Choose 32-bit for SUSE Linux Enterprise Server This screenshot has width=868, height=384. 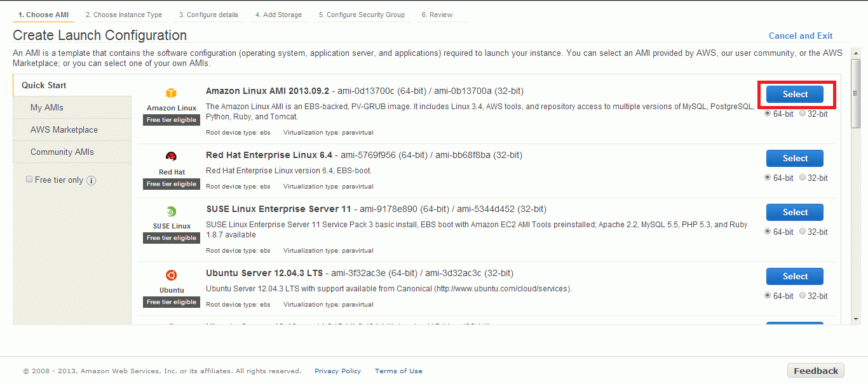click(803, 232)
